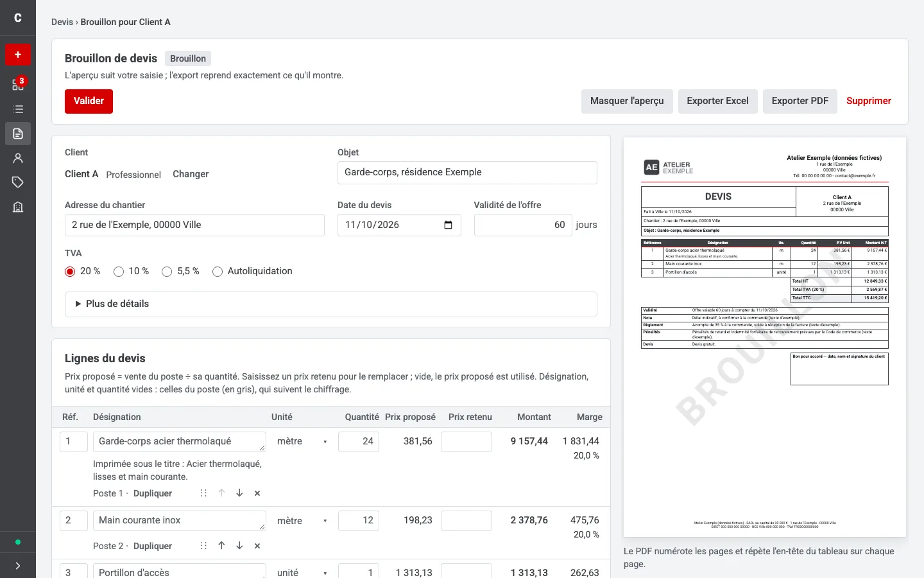Click Dupliquer under Garde-corps acier thermolaqué
This screenshot has height=578, width=924.
[153, 493]
